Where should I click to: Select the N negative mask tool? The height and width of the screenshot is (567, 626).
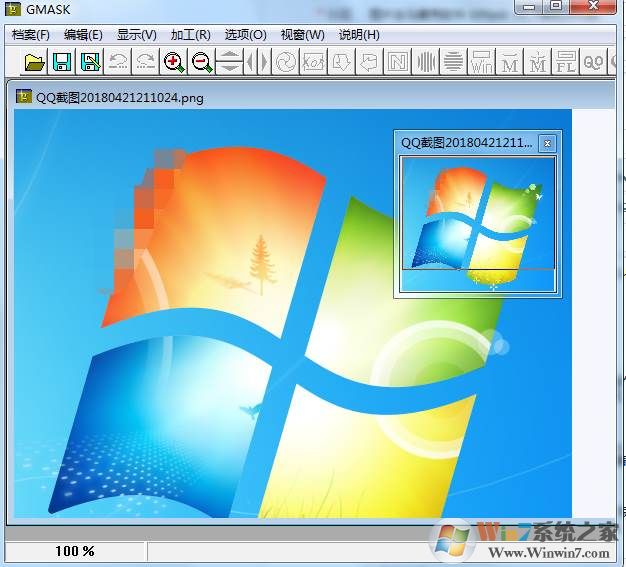point(397,62)
